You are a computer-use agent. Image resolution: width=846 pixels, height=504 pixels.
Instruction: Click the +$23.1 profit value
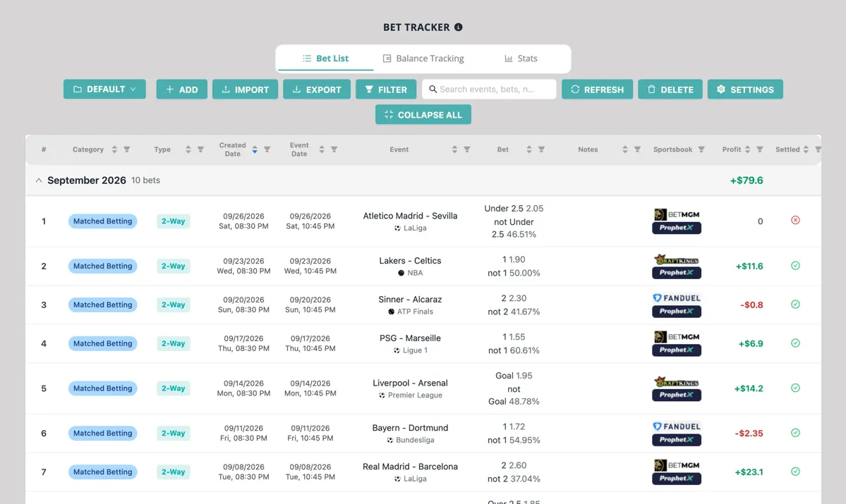click(749, 472)
